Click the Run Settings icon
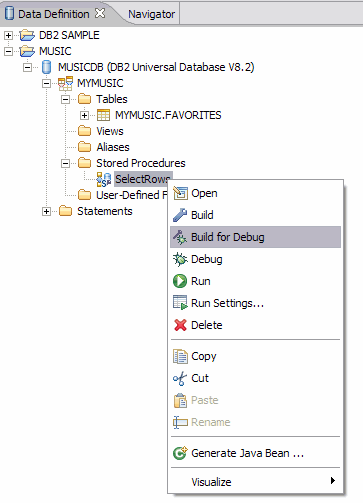Screen dimensions: 363x503 point(180,303)
